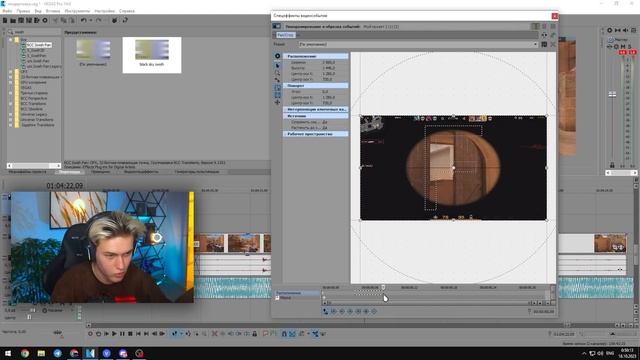Toggle Loop playback in transport bar

[x=98, y=333]
